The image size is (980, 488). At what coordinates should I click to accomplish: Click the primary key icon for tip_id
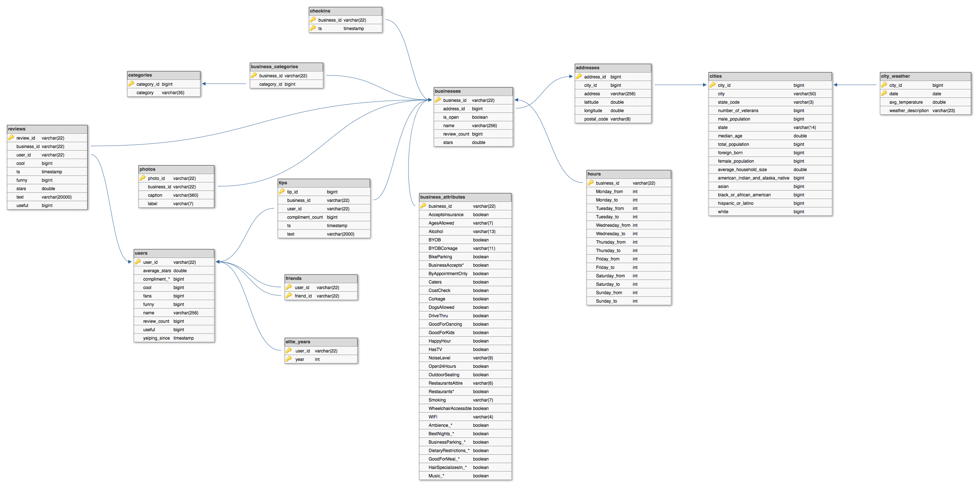click(x=282, y=192)
